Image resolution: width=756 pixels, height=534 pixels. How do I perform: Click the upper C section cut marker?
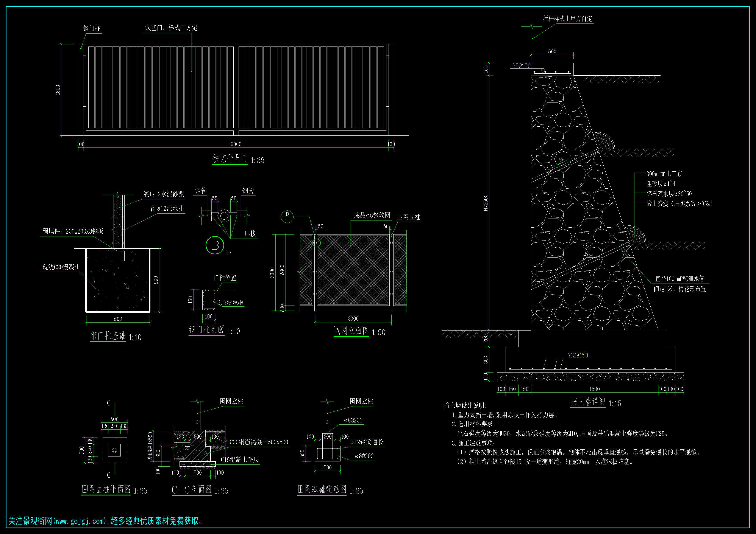109,403
